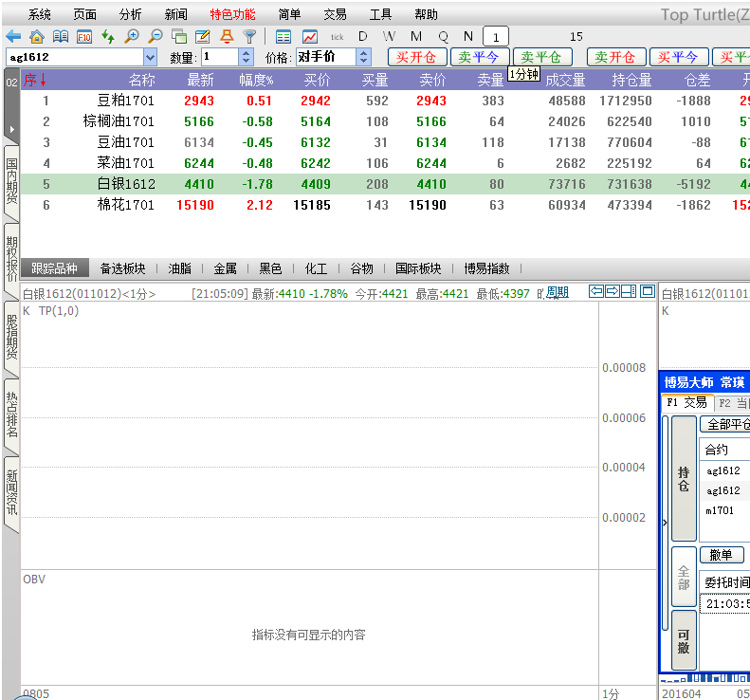Open the home page icon

(36, 36)
